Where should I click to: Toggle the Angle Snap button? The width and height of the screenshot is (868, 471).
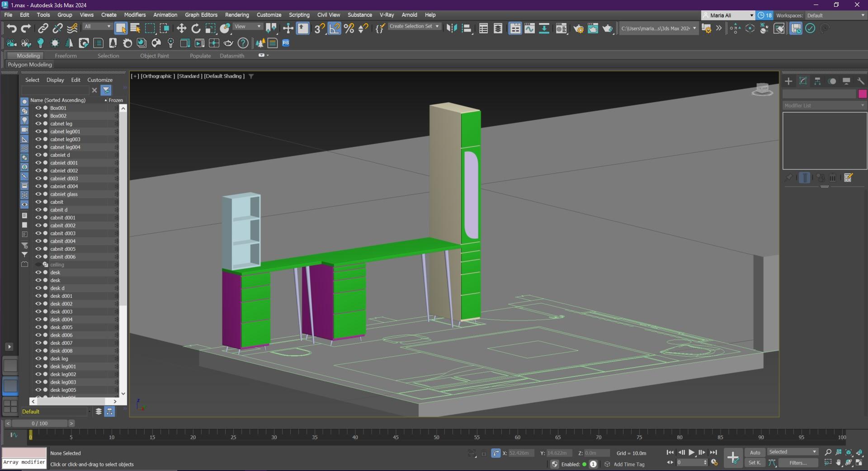click(x=334, y=28)
